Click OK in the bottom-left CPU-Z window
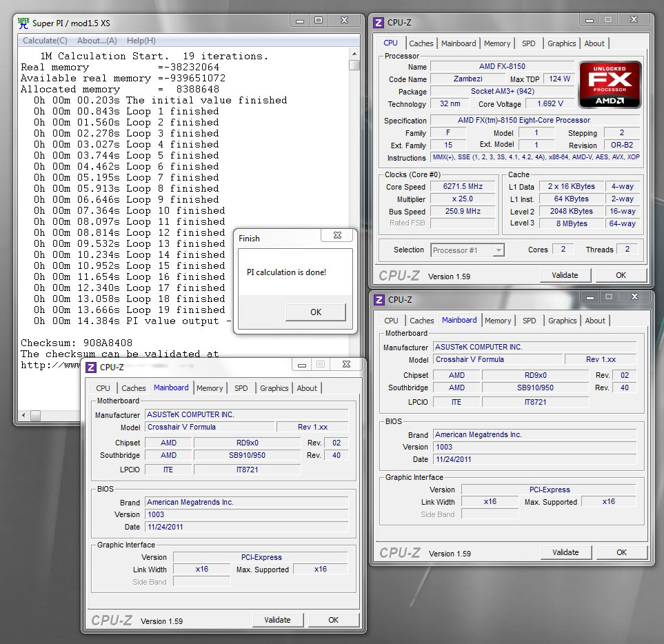 click(333, 620)
